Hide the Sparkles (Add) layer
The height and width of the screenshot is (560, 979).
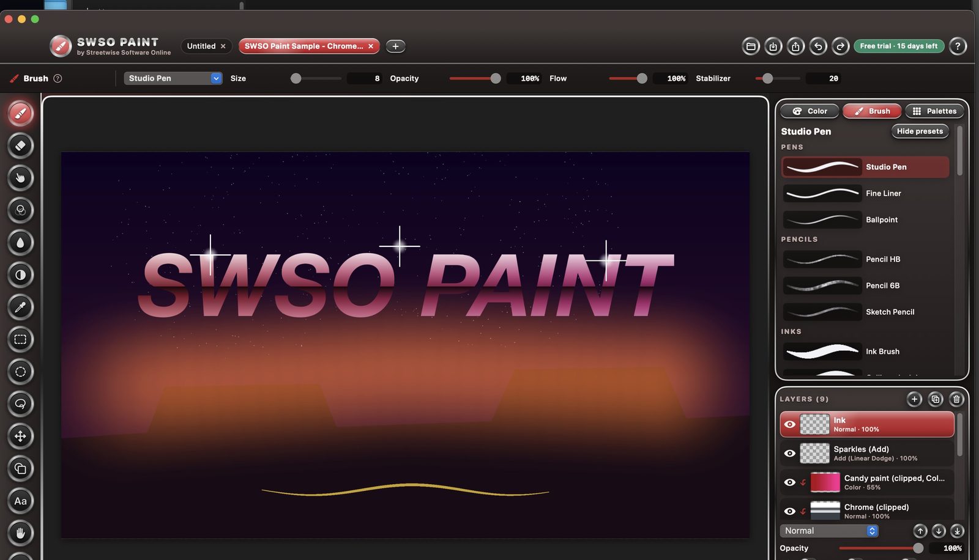(790, 453)
